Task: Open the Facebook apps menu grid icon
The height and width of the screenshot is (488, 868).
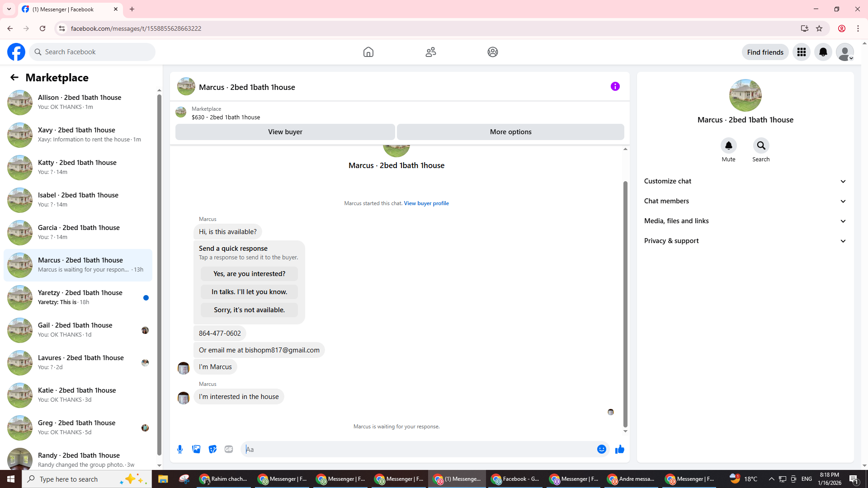Action: 802,52
